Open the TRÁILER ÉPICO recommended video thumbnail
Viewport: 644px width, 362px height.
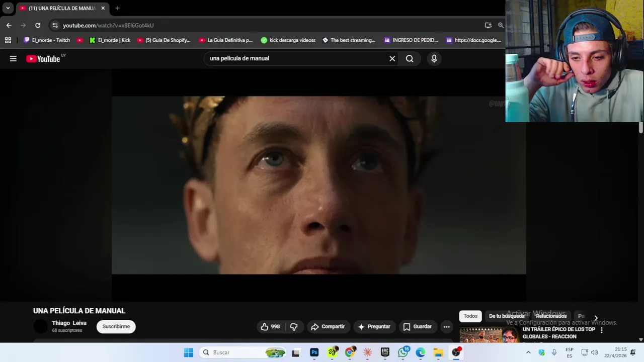tap(489, 335)
